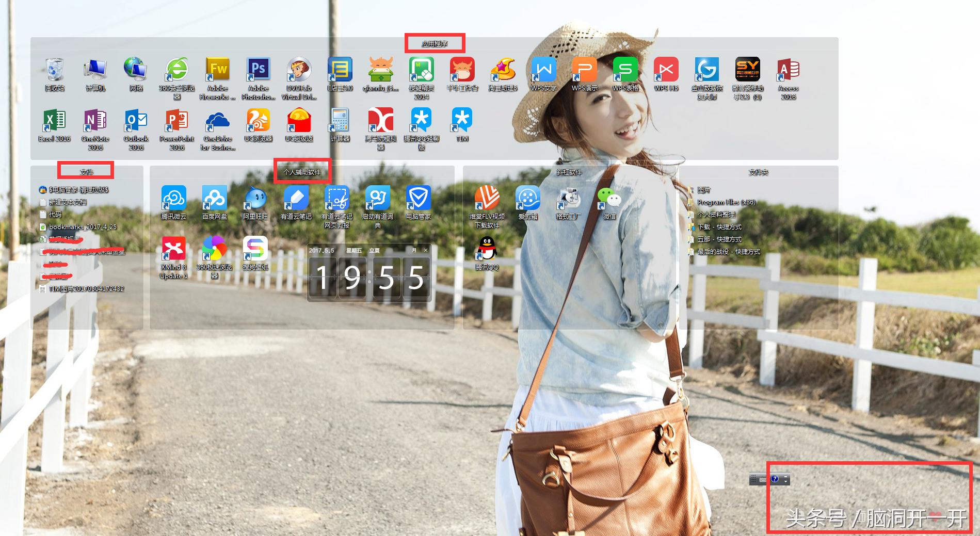The image size is (980, 536).
Task: Click the language bar help icon
Action: point(775,479)
